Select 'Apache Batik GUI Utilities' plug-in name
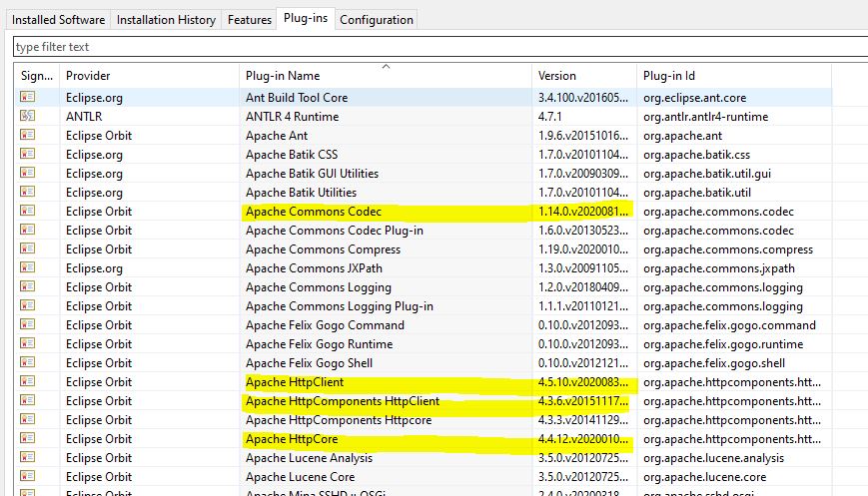Screen dimensions: 868x496 pos(313,173)
